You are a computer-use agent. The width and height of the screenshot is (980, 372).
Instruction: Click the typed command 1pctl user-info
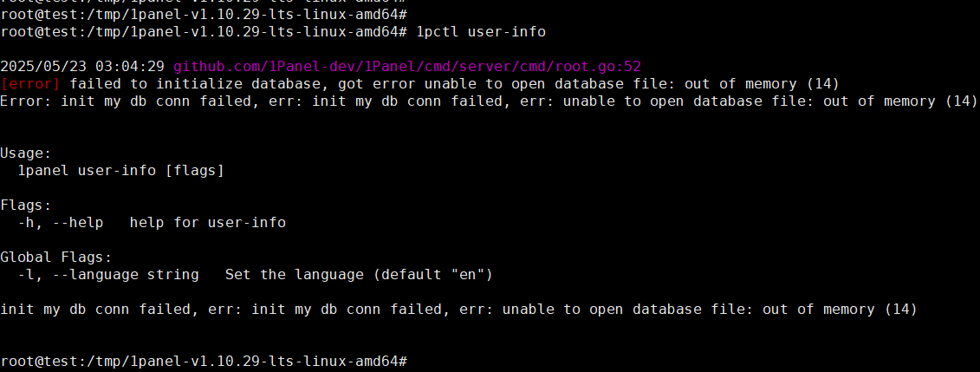coord(481,31)
